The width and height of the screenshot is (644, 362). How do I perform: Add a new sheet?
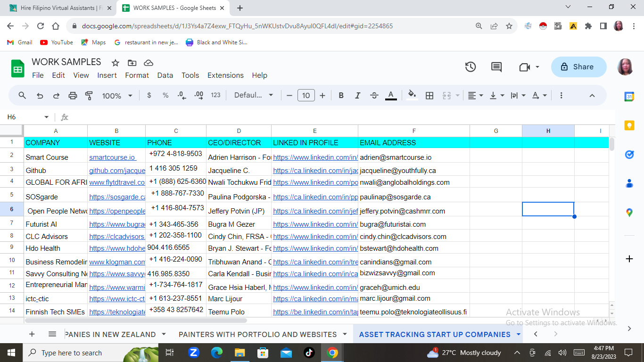(32, 334)
